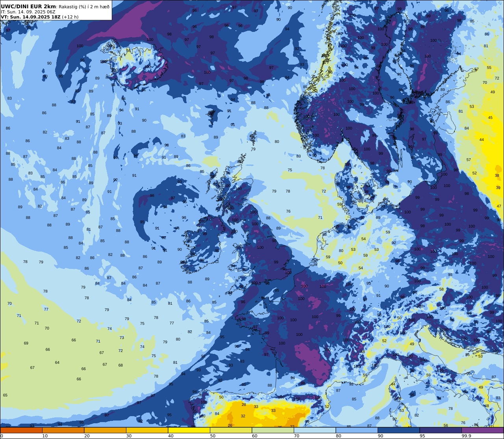
Task: Click the "30" legend tick label
Action: [x=129, y=436]
